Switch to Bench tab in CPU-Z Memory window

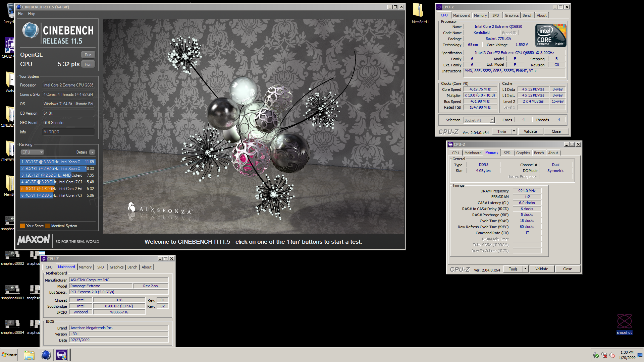click(539, 153)
